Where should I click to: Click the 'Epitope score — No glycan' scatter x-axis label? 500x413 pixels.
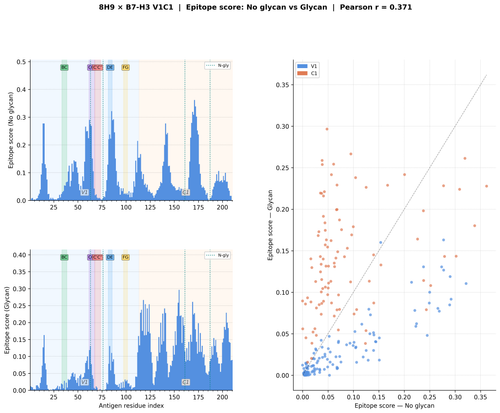(x=394, y=406)
